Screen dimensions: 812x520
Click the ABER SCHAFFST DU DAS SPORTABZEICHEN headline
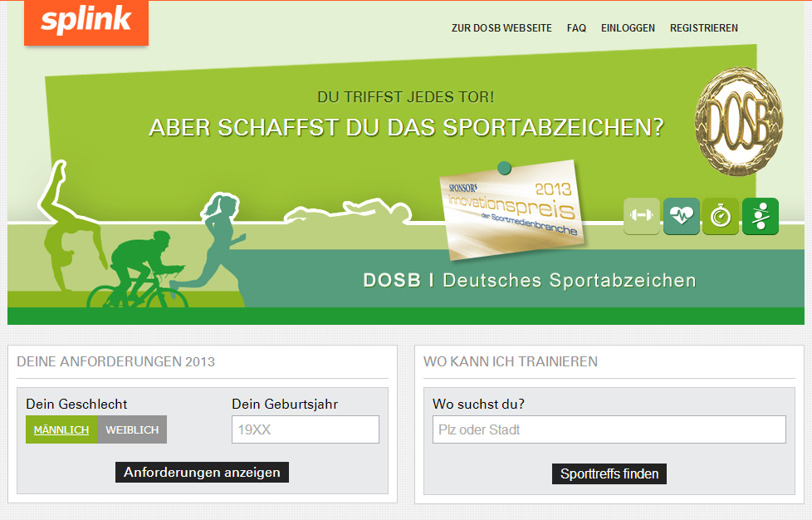tap(407, 127)
